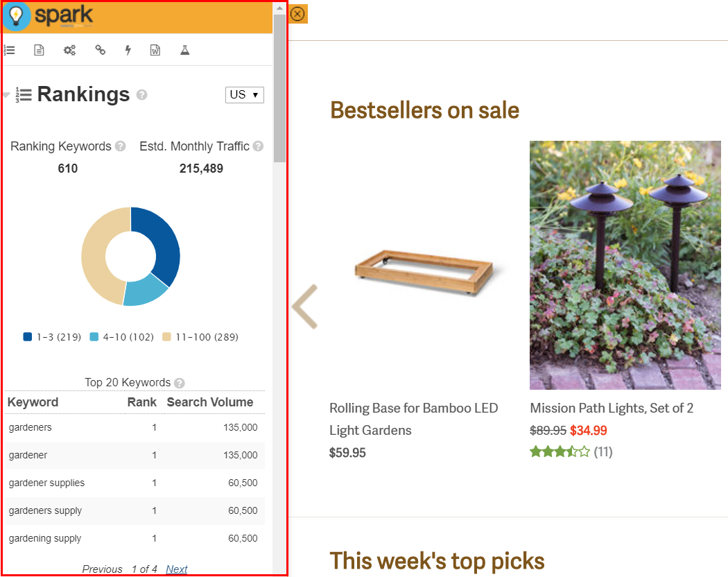Open Mission Path Lights product image
728x577 pixels.
tap(625, 265)
